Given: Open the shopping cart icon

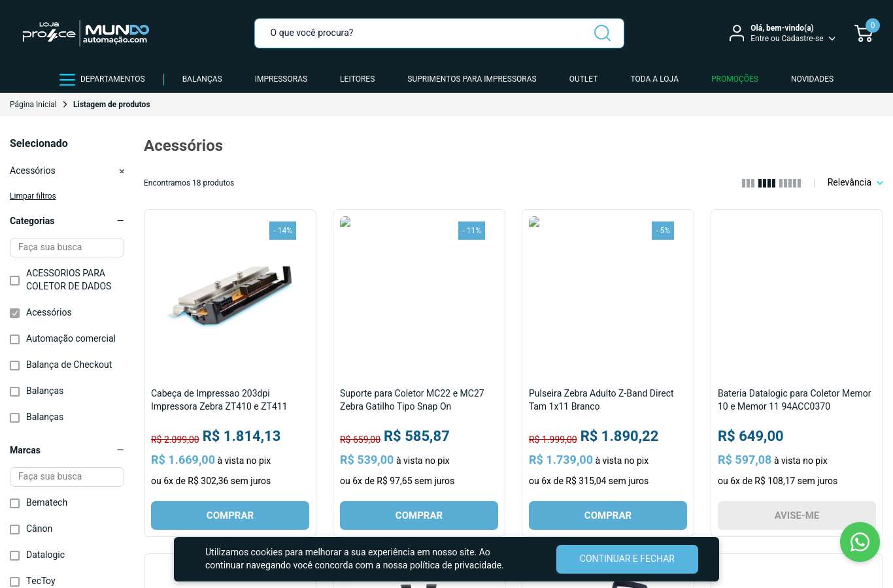Looking at the screenshot, I should point(864,33).
